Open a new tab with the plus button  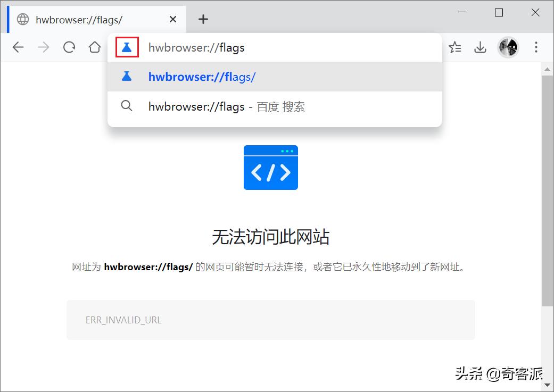(203, 19)
